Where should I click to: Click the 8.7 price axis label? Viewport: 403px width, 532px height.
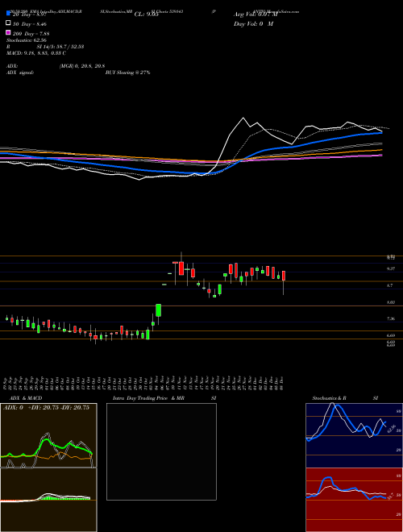click(x=390, y=285)
